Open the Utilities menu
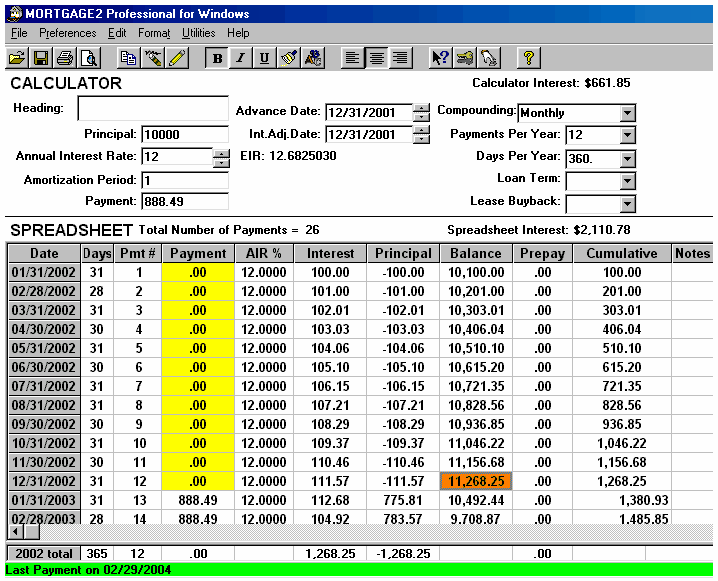Viewport: 718px width, 581px height. 198,33
